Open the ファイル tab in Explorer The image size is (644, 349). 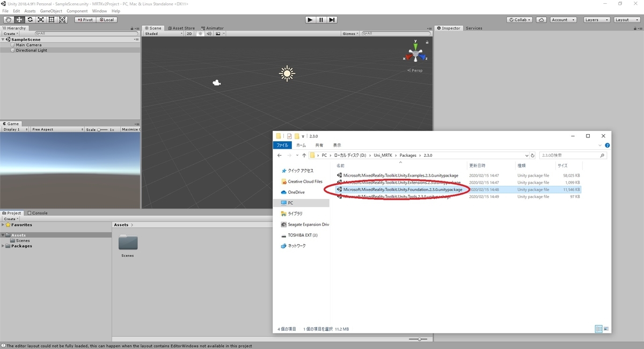[x=282, y=145]
